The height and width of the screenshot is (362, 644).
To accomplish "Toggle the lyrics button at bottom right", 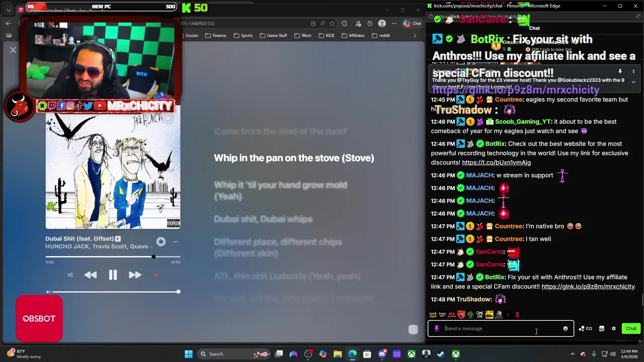I will pyautogui.click(x=413, y=329).
